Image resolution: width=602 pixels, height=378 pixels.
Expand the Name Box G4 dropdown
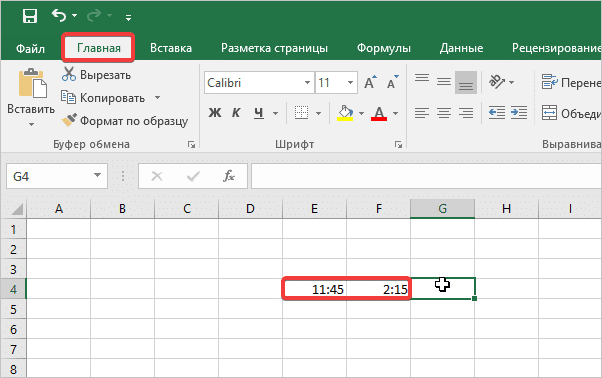click(x=98, y=175)
